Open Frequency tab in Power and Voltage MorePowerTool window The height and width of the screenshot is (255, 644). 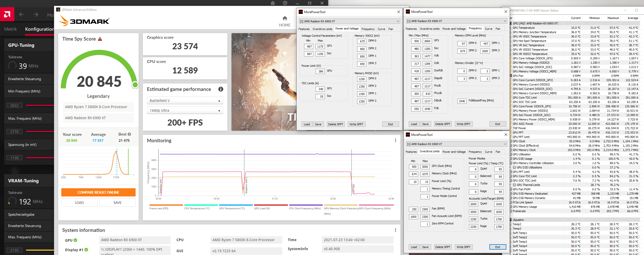368,29
